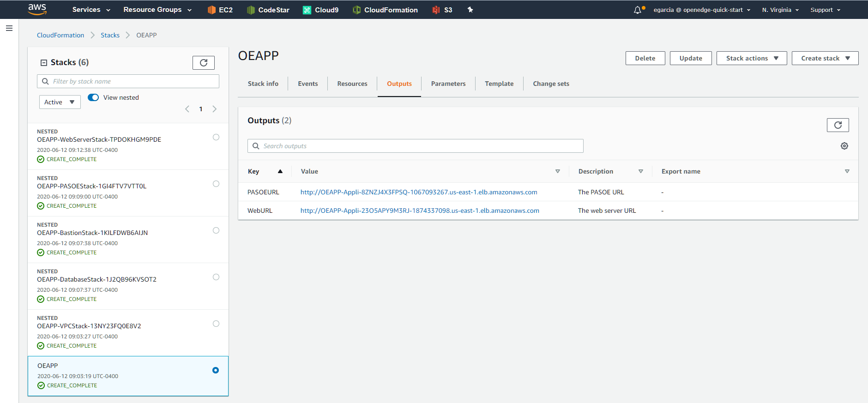The image size is (868, 403).
Task: Switch to the Events tab
Action: [308, 84]
